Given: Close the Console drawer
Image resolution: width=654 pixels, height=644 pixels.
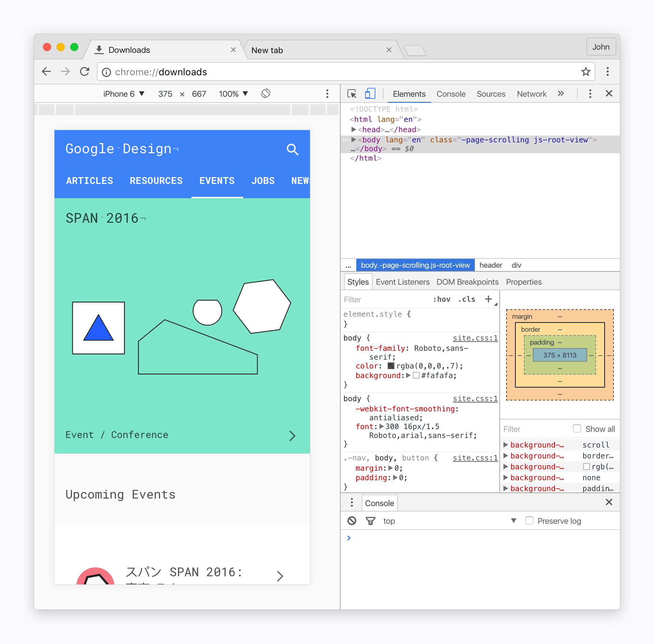Looking at the screenshot, I should (609, 502).
